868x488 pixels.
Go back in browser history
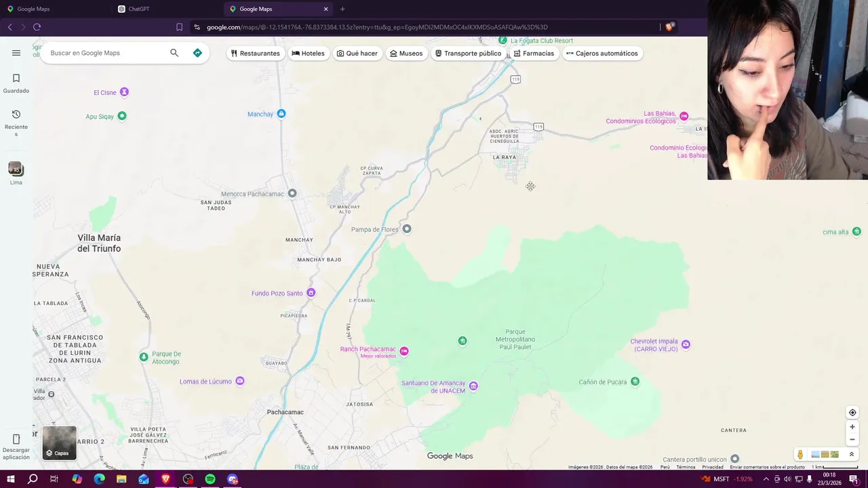(x=9, y=27)
